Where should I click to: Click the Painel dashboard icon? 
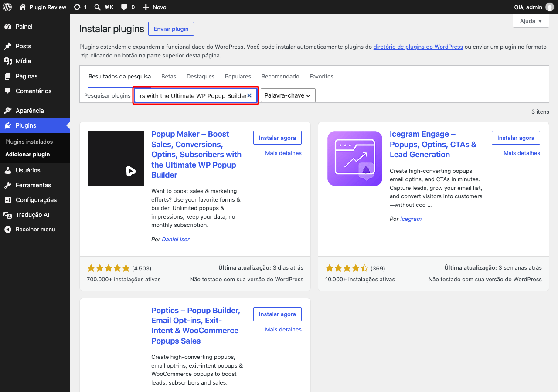[8, 27]
